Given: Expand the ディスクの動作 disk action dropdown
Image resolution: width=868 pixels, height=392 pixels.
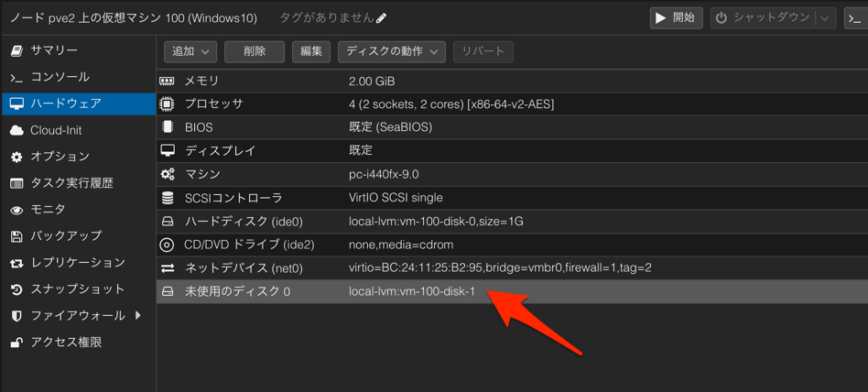Looking at the screenshot, I should [392, 52].
